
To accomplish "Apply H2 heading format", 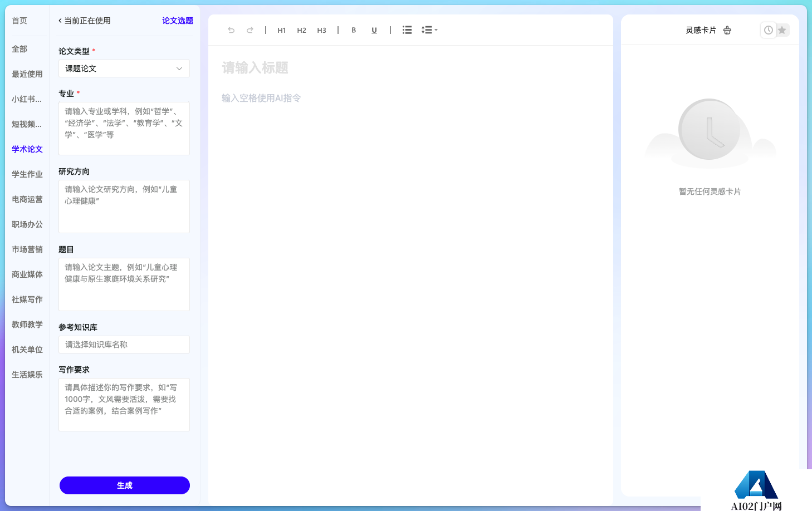I will pyautogui.click(x=302, y=30).
